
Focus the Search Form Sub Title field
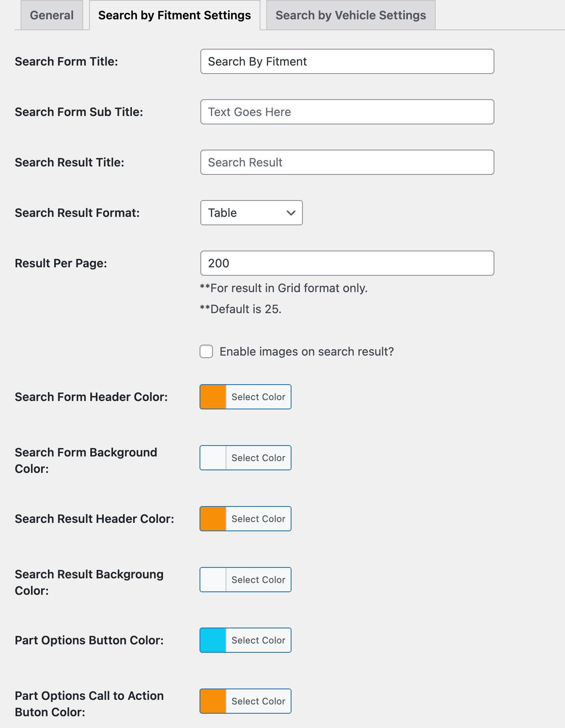click(347, 112)
